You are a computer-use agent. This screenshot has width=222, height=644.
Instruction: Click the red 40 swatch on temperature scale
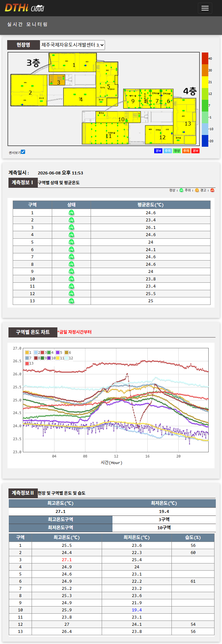205,58
